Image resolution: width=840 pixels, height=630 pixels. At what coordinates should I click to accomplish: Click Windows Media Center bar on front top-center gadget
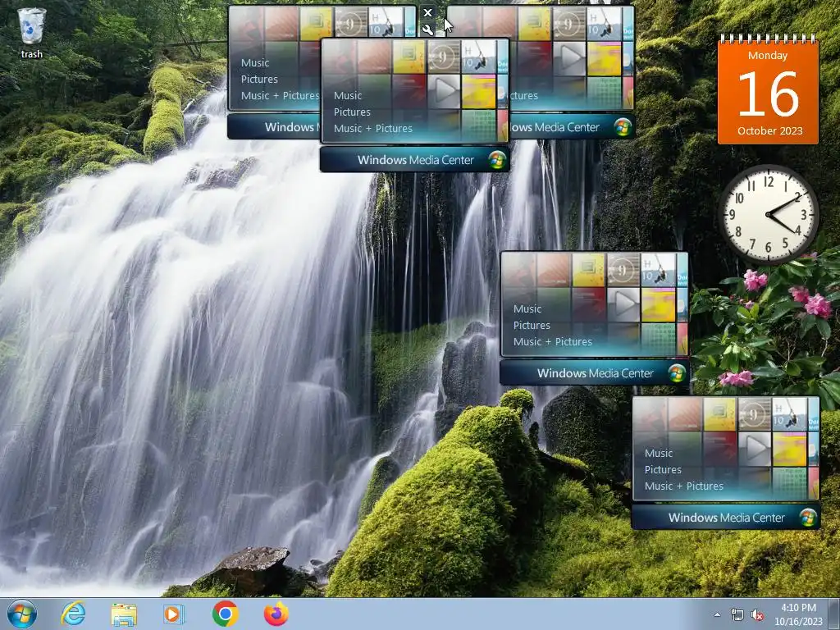pos(414,160)
